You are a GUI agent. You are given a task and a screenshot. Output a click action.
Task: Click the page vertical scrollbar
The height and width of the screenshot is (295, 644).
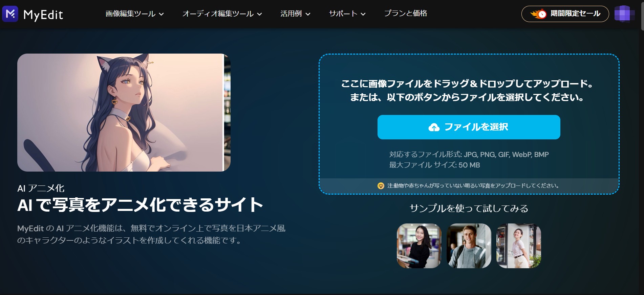tap(642, 136)
